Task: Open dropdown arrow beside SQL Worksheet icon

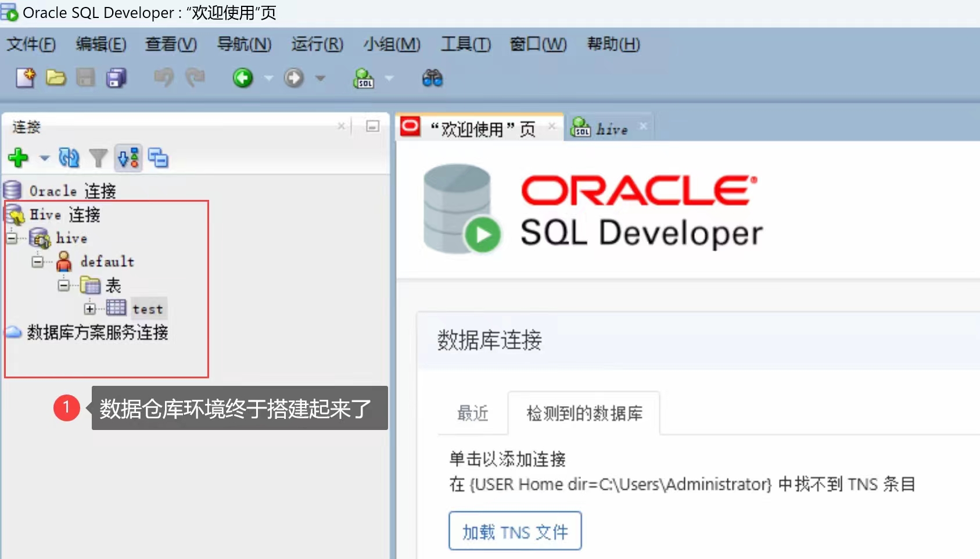Action: [389, 78]
